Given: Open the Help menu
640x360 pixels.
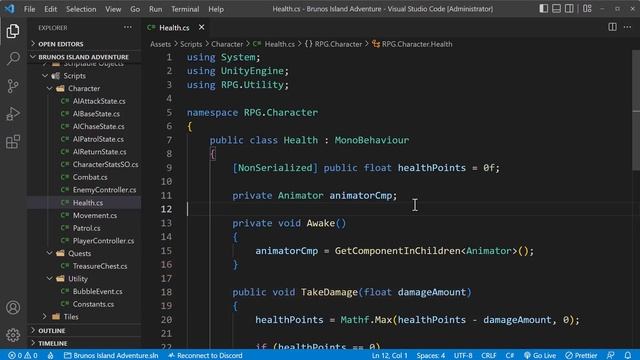Looking at the screenshot, I should 216,9.
